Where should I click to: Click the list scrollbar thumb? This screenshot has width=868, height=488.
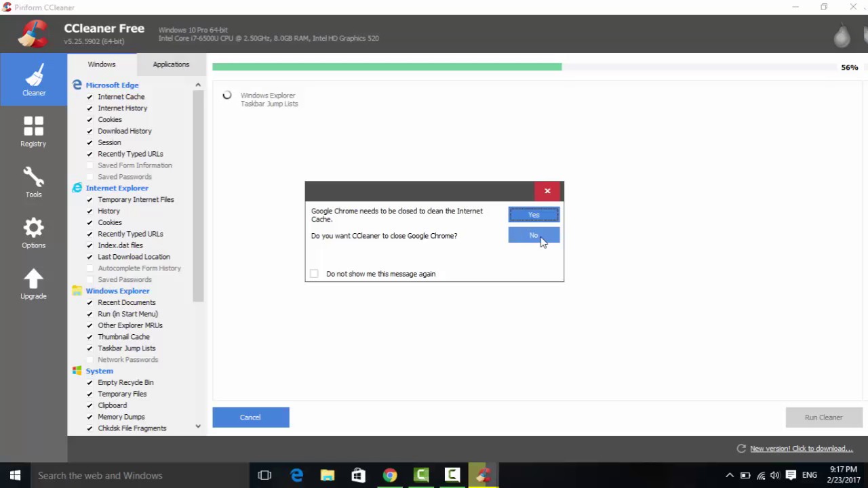tap(198, 196)
